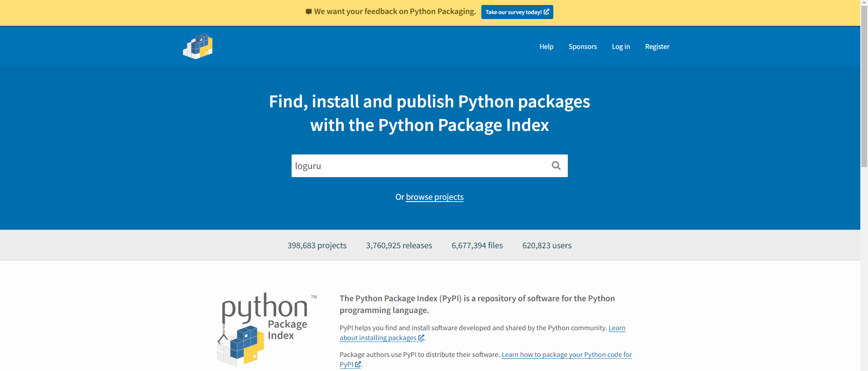Viewport: 868px width, 371px height.
Task: Follow the browse projects link
Action: pyautogui.click(x=435, y=197)
